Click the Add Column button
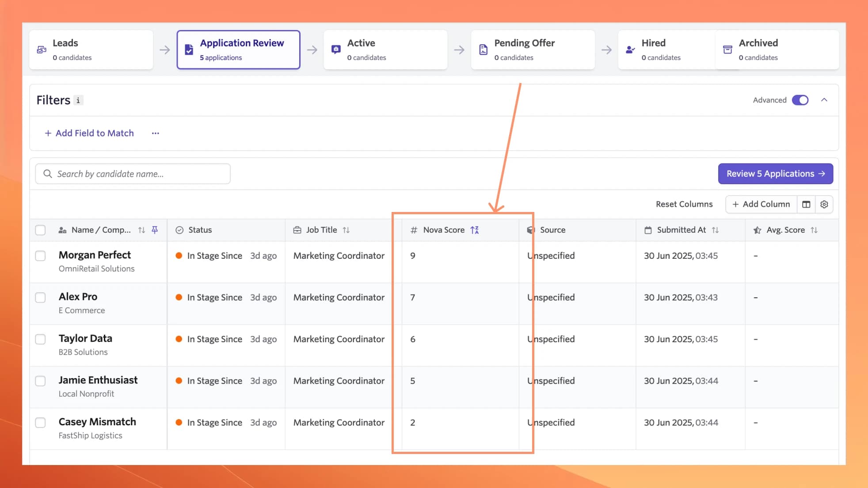This screenshot has width=868, height=488. tap(761, 204)
